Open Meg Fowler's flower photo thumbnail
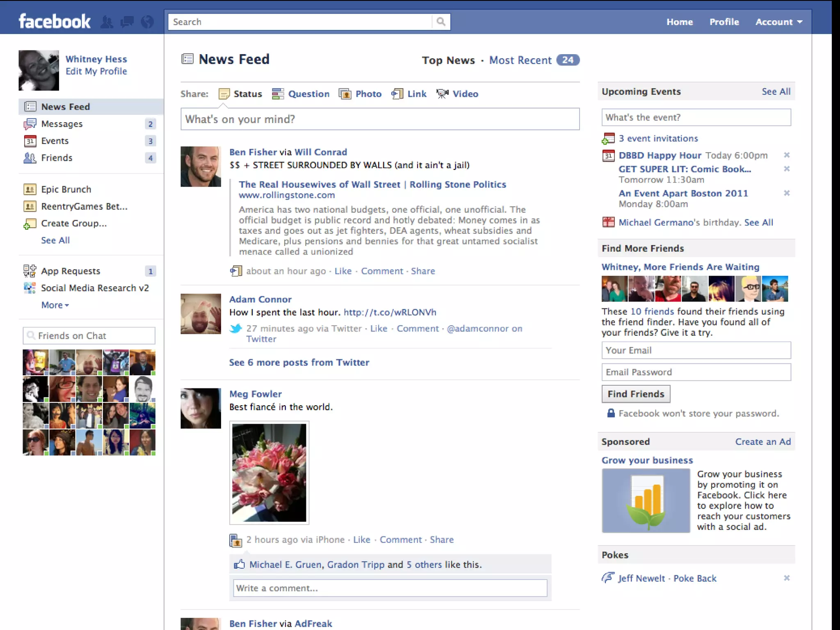 click(x=269, y=472)
